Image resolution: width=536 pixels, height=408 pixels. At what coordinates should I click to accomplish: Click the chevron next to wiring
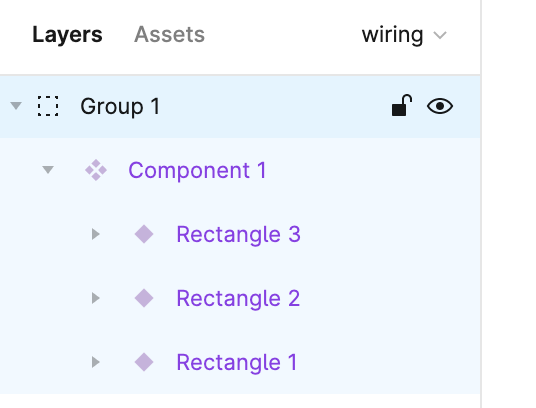click(440, 35)
